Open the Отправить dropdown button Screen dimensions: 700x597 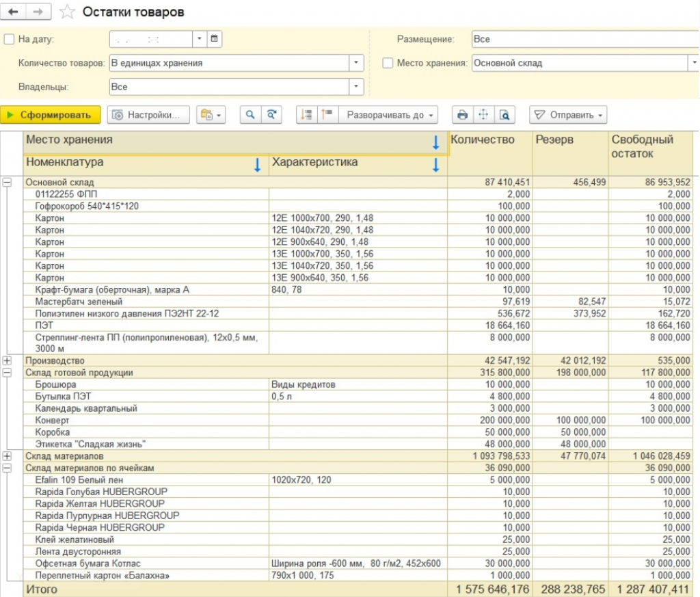click(x=568, y=115)
